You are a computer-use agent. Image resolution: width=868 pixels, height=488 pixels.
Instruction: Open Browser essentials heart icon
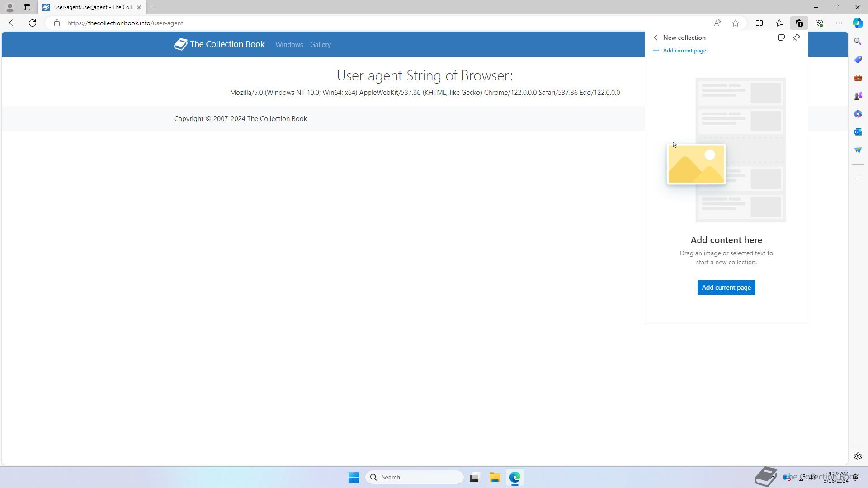(x=819, y=23)
